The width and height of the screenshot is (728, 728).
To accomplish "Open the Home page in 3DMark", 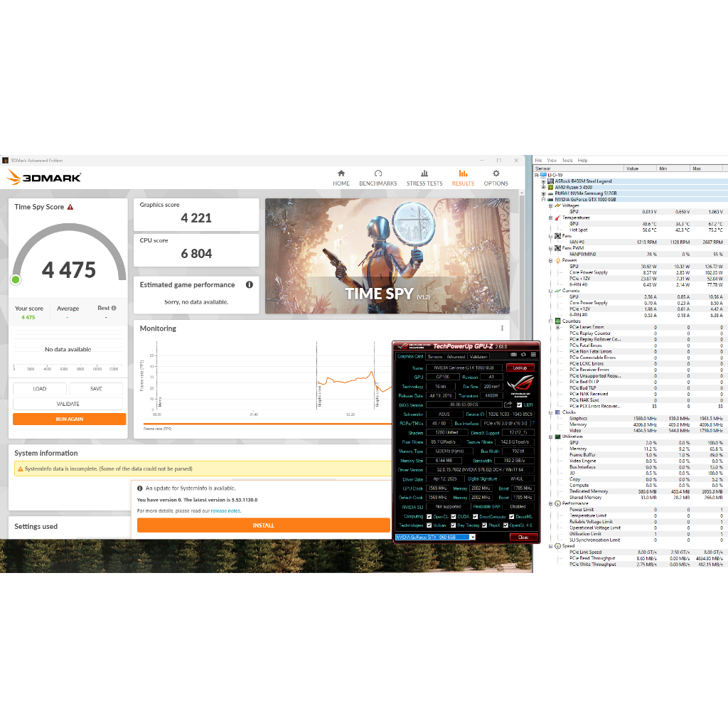I will (341, 177).
